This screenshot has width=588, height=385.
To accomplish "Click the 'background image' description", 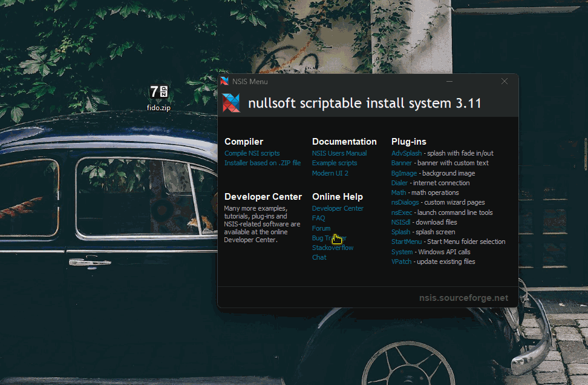I will pyautogui.click(x=448, y=173).
